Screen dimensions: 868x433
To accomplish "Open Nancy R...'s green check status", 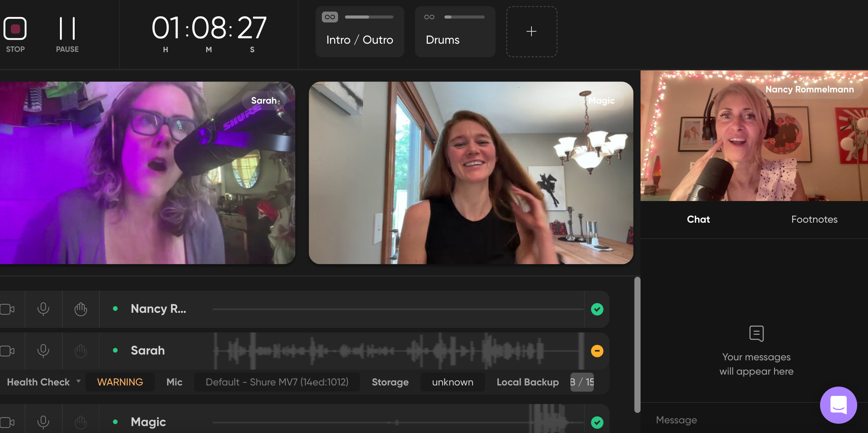I will [597, 309].
